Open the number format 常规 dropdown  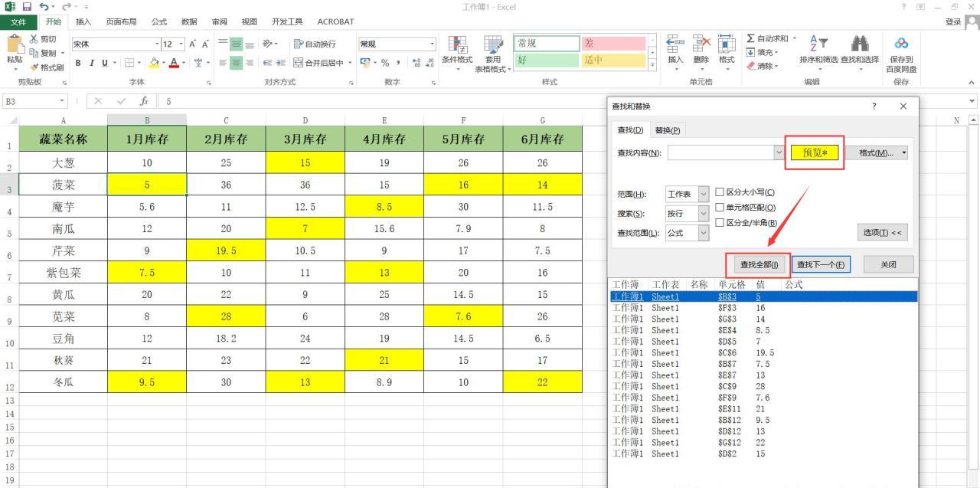(x=432, y=44)
